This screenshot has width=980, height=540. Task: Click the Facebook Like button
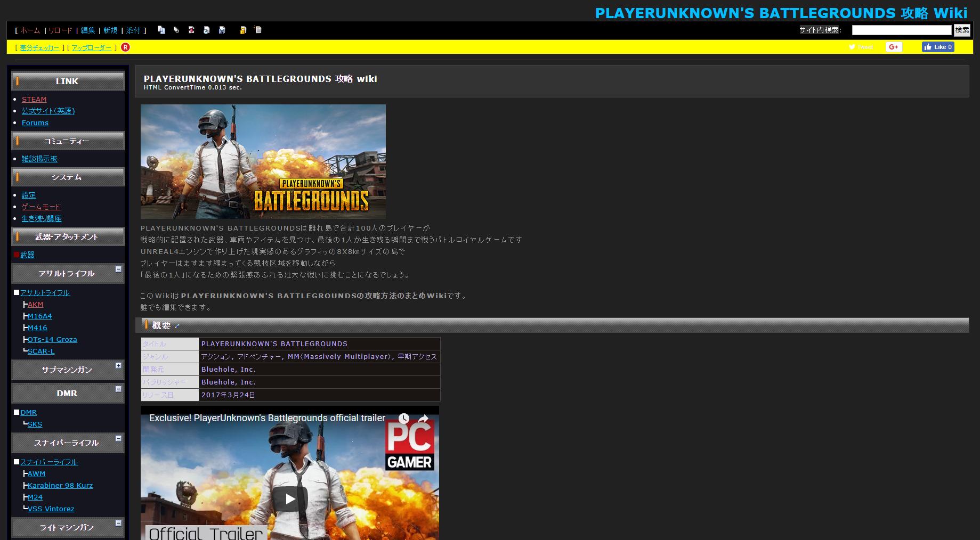pyautogui.click(x=938, y=47)
